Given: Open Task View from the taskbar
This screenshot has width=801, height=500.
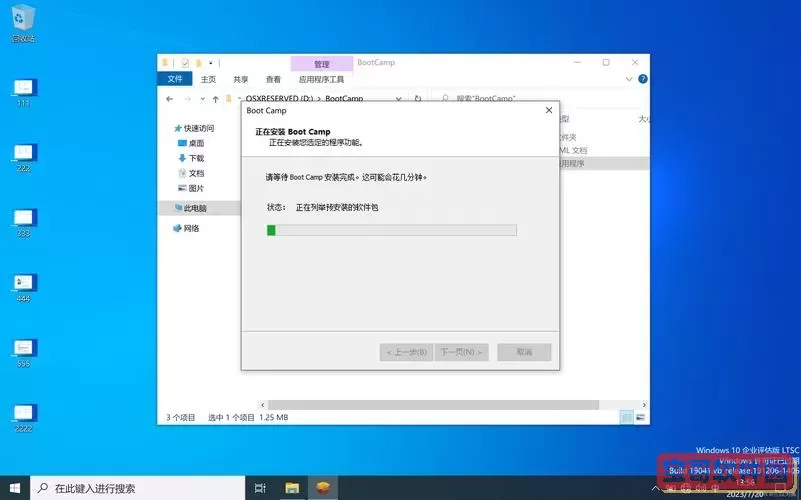Looking at the screenshot, I should 260,488.
